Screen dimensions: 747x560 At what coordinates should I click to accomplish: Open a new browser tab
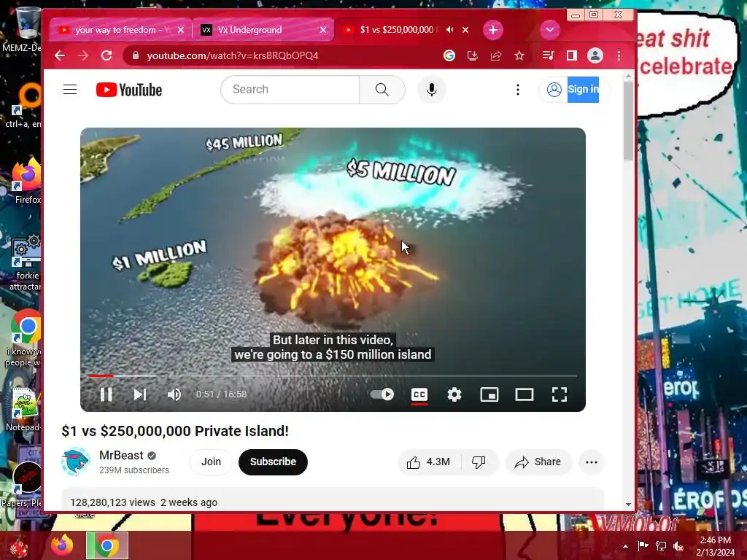pyautogui.click(x=493, y=30)
